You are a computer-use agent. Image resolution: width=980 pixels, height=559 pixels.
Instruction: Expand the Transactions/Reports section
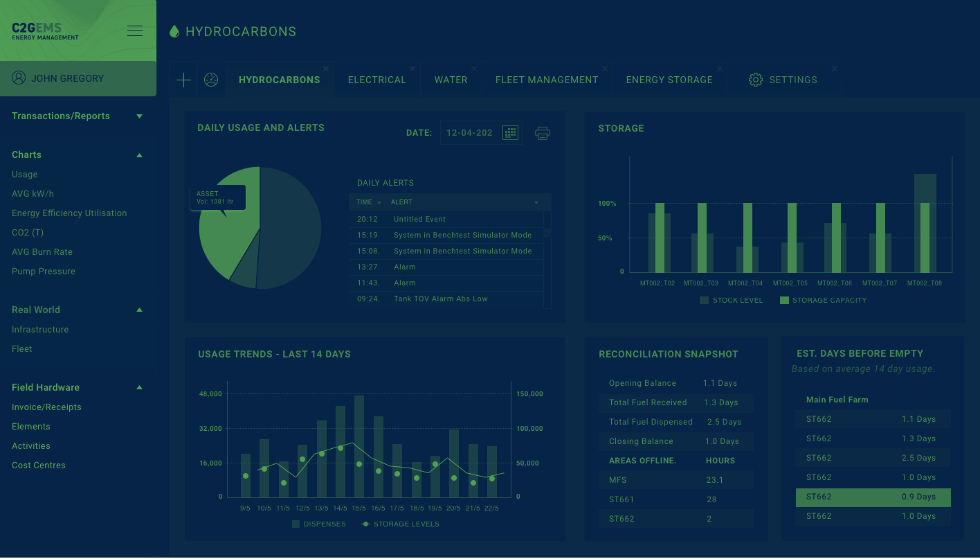[140, 116]
